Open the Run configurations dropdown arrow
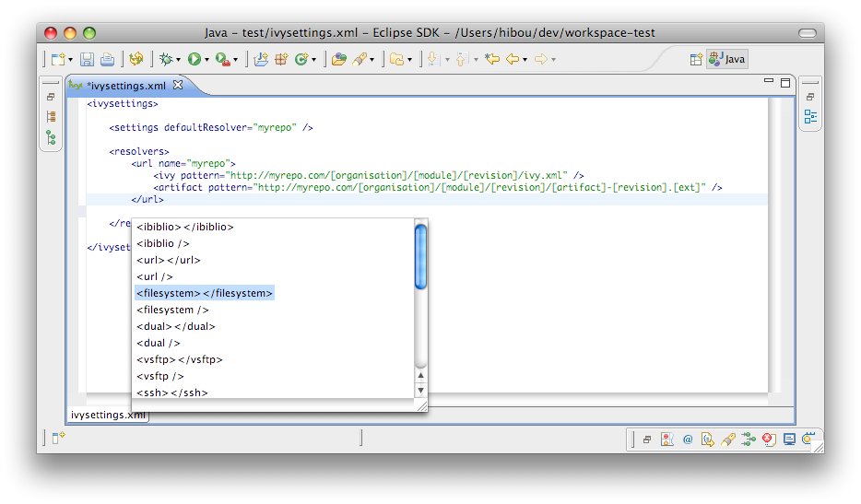This screenshot has height=504, width=861. click(x=207, y=60)
